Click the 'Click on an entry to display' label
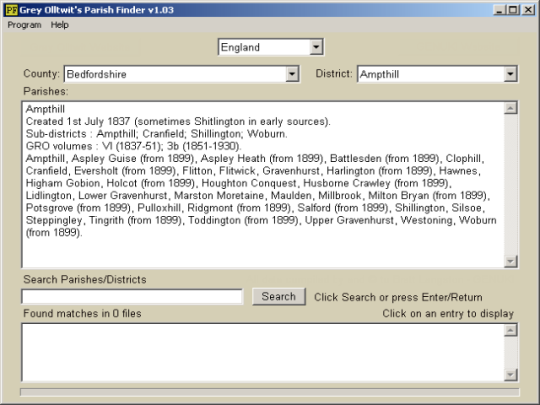The height and width of the screenshot is (405, 540). point(448,313)
